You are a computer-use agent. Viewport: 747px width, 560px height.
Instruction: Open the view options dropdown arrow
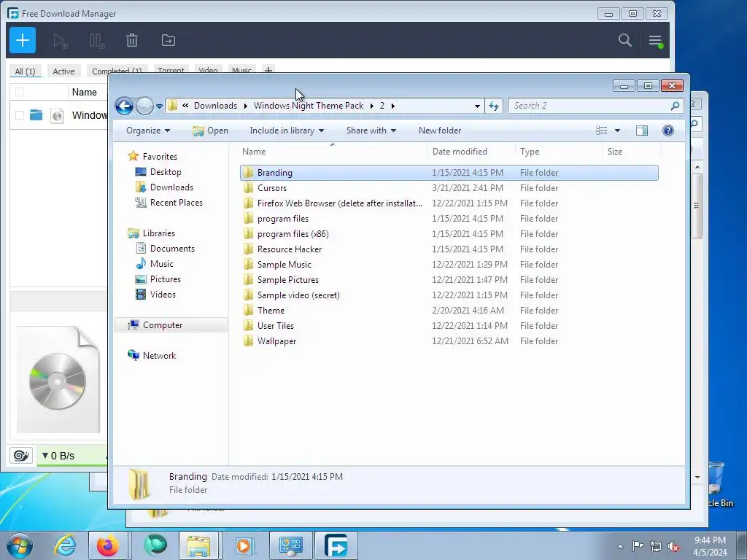pyautogui.click(x=617, y=131)
